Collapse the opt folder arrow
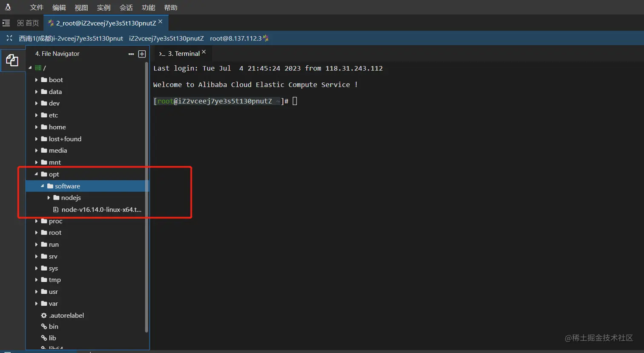The width and height of the screenshot is (644, 353). tap(36, 174)
